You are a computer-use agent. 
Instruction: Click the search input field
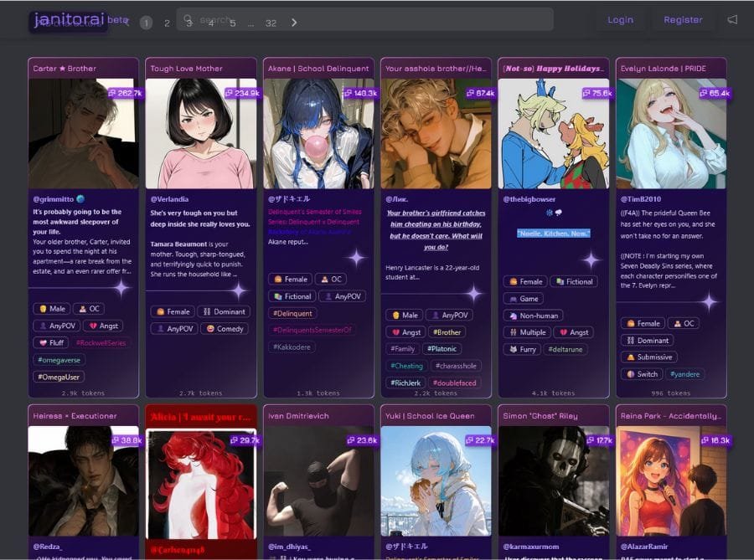(369, 19)
